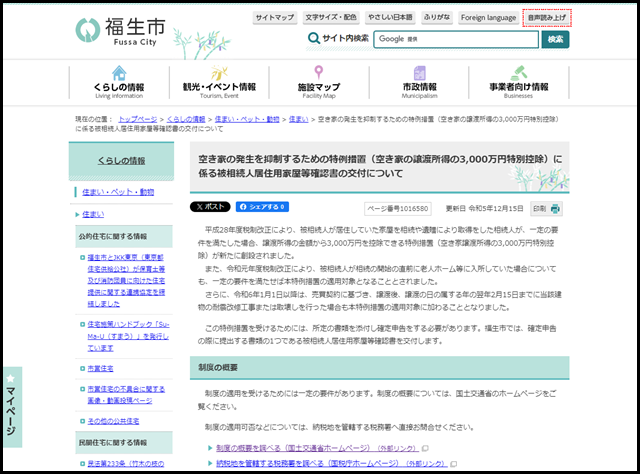Screen dimensions: 640x474
Task: Open くらしの情報 house icon
Action: click(x=119, y=73)
